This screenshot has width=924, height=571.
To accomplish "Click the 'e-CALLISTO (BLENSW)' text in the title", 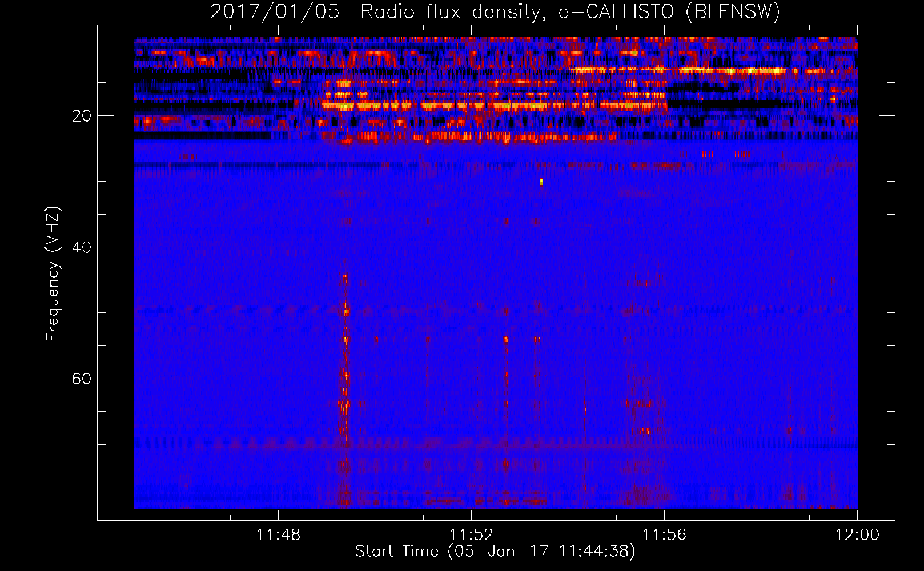I will [669, 12].
